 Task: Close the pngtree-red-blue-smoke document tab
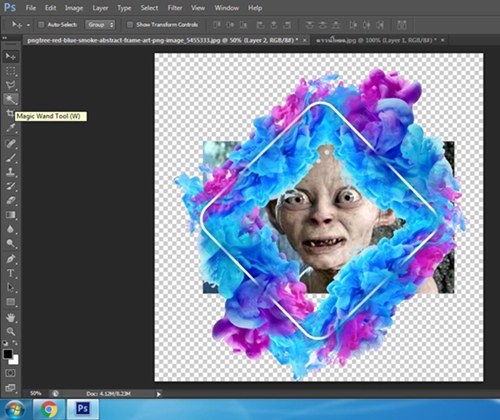click(305, 40)
